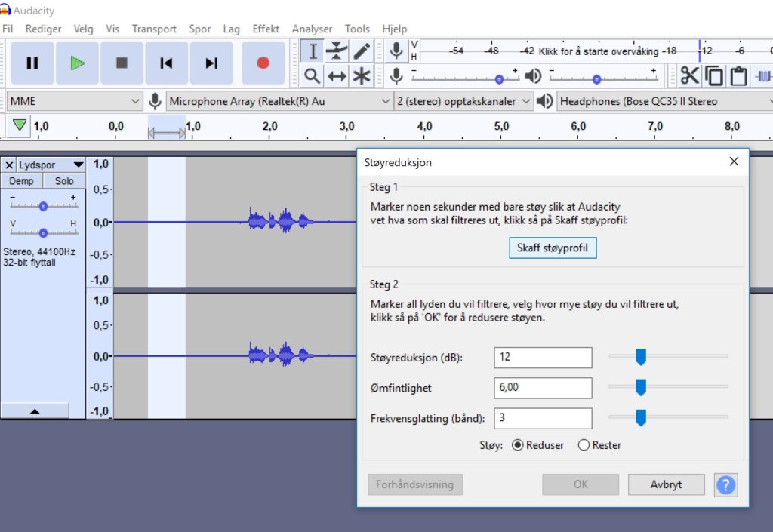Open the MME audio host dropdown
773x532 pixels.
pyautogui.click(x=75, y=101)
